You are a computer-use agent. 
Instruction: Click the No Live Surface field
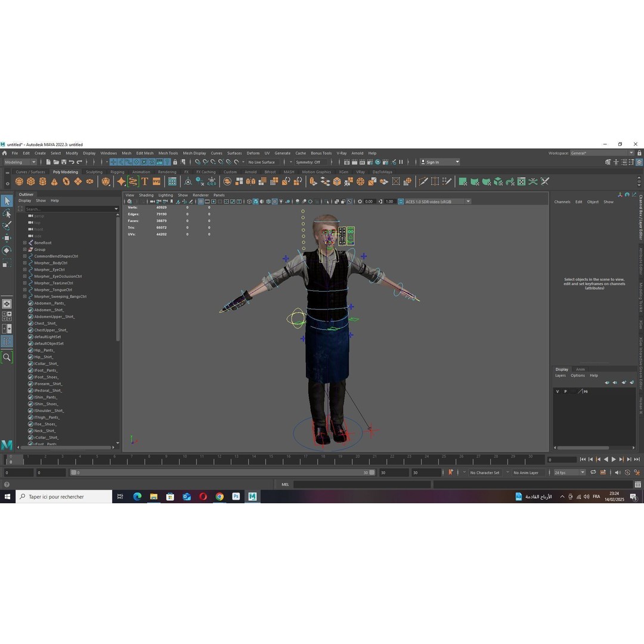tap(263, 162)
